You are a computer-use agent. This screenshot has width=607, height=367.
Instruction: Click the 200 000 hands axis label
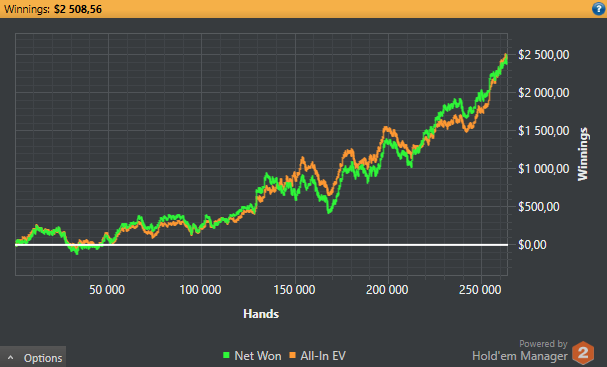click(x=387, y=290)
